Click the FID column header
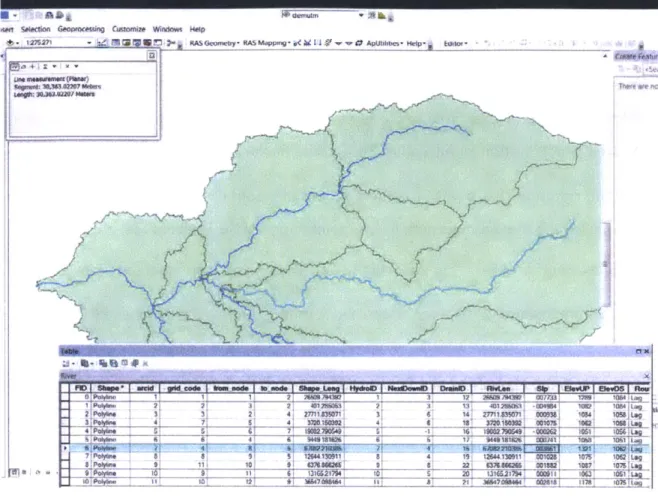 80,388
